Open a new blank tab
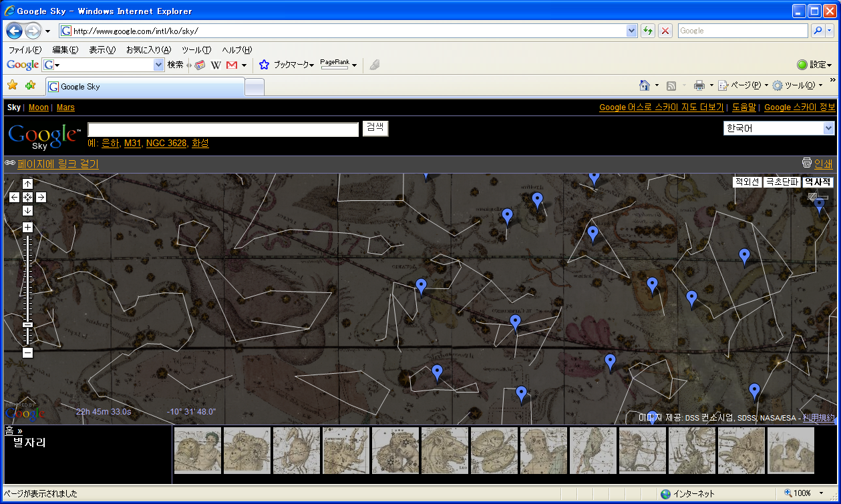841x504 pixels. coord(255,87)
